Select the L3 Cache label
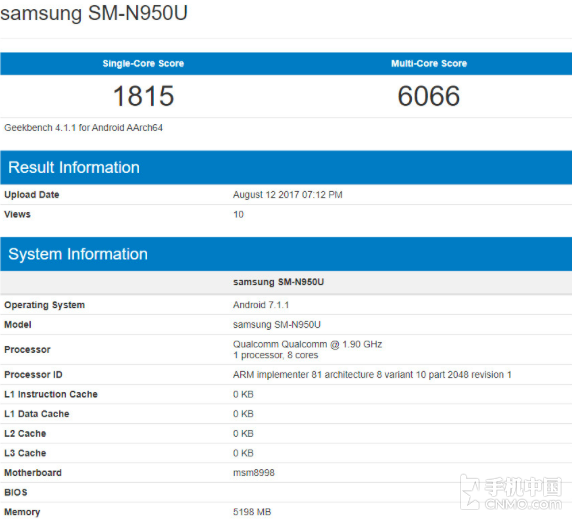The width and height of the screenshot is (572, 520). click(x=25, y=453)
